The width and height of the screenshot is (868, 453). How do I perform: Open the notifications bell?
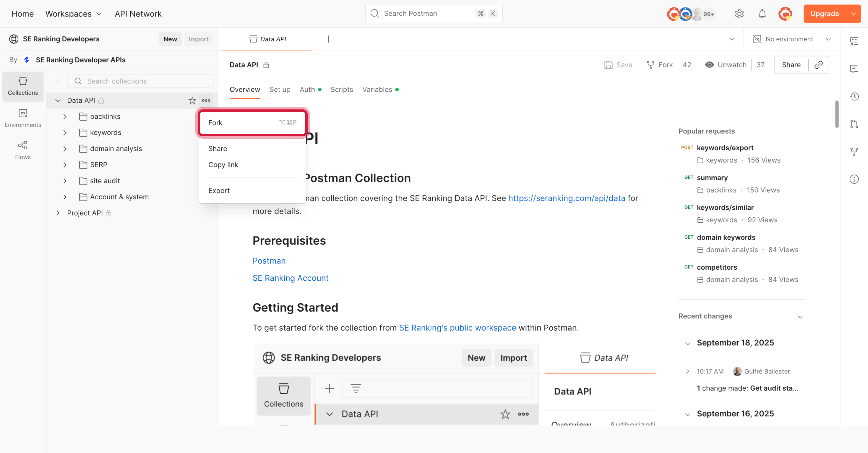click(762, 14)
